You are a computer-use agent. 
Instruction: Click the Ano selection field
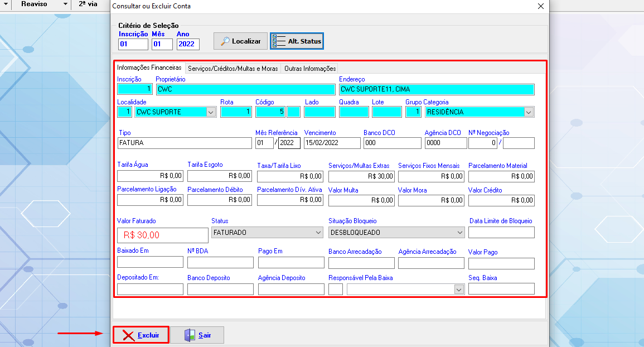[x=188, y=45]
